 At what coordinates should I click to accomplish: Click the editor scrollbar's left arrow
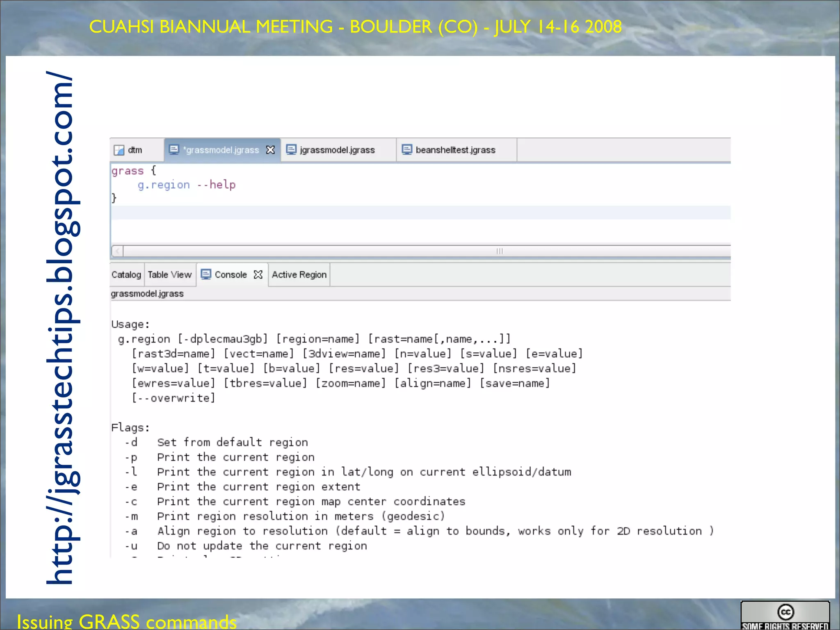coord(118,251)
